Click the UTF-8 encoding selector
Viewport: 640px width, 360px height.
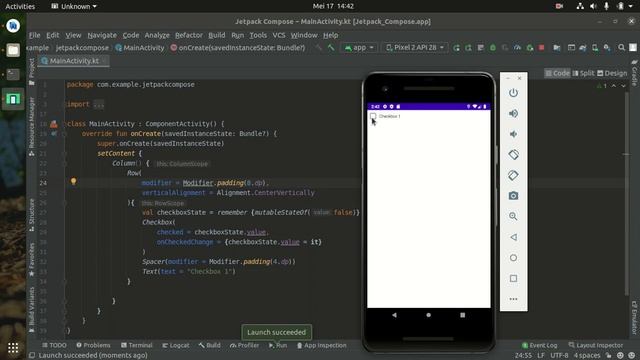click(559, 356)
